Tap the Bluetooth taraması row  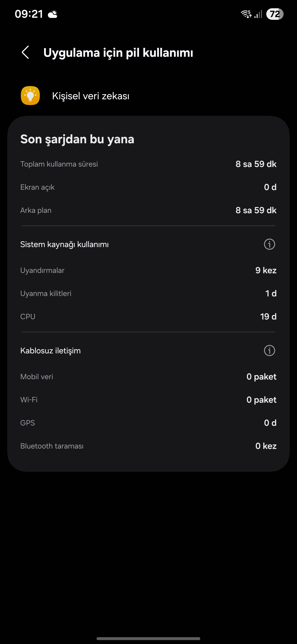(x=148, y=446)
